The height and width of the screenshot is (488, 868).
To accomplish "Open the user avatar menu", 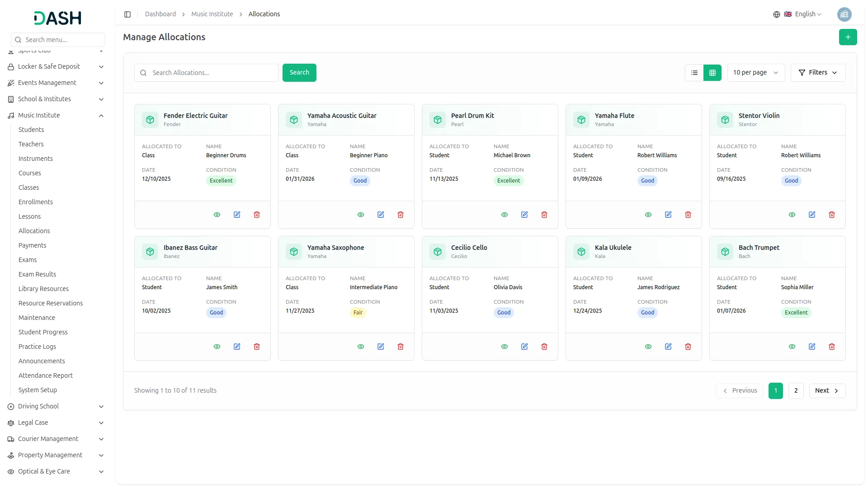I will pyautogui.click(x=844, y=14).
